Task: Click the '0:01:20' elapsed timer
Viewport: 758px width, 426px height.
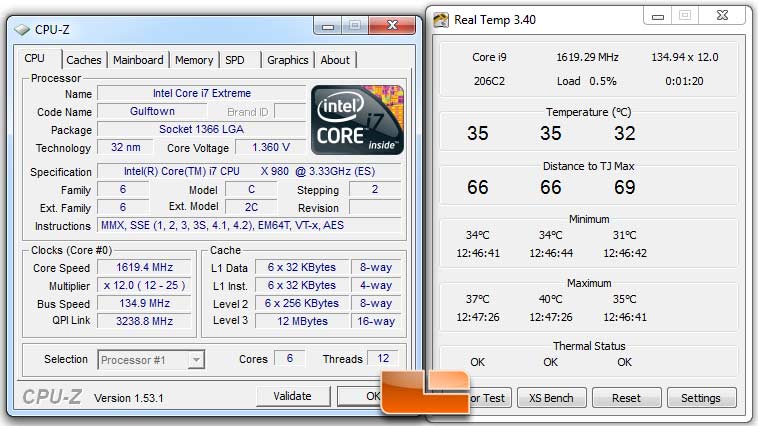Action: click(x=684, y=81)
